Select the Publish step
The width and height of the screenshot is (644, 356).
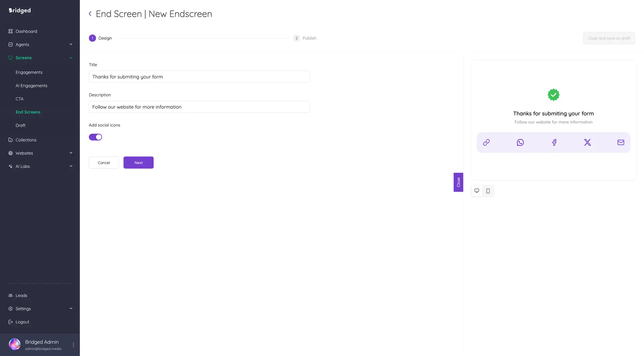(x=305, y=38)
